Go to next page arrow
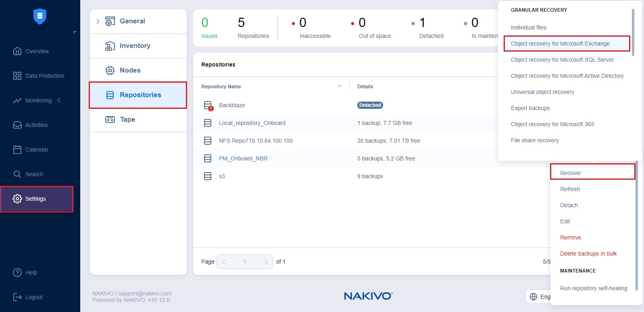644x312 pixels. (x=266, y=262)
